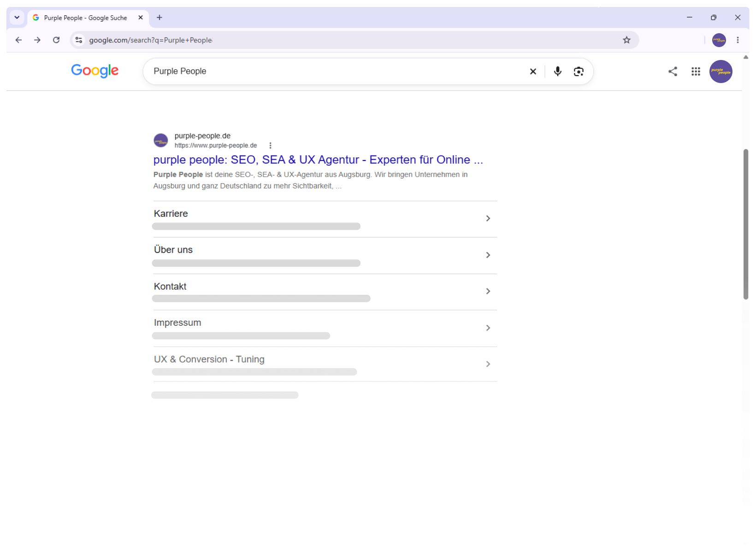
Task: Click the Google logo
Action: [x=95, y=71]
